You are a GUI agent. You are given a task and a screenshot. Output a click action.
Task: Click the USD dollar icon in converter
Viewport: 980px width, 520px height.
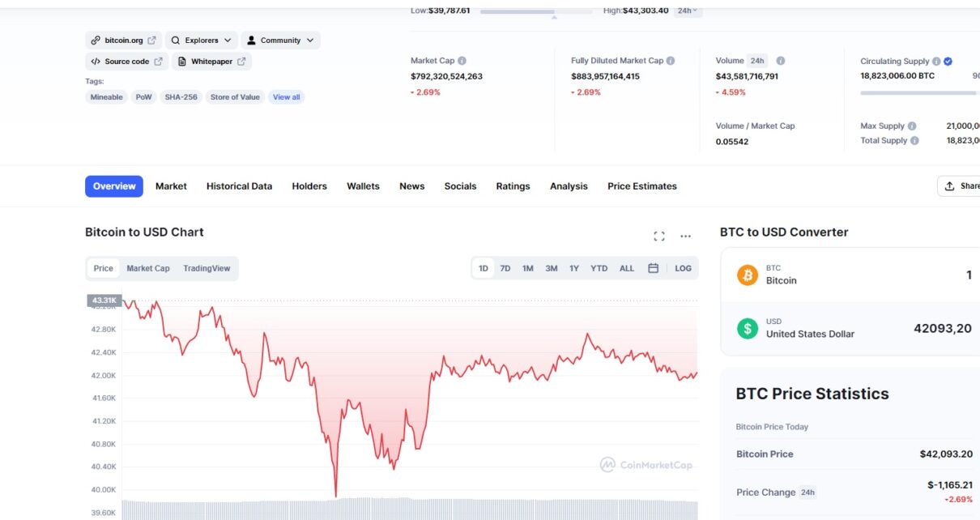pyautogui.click(x=748, y=329)
